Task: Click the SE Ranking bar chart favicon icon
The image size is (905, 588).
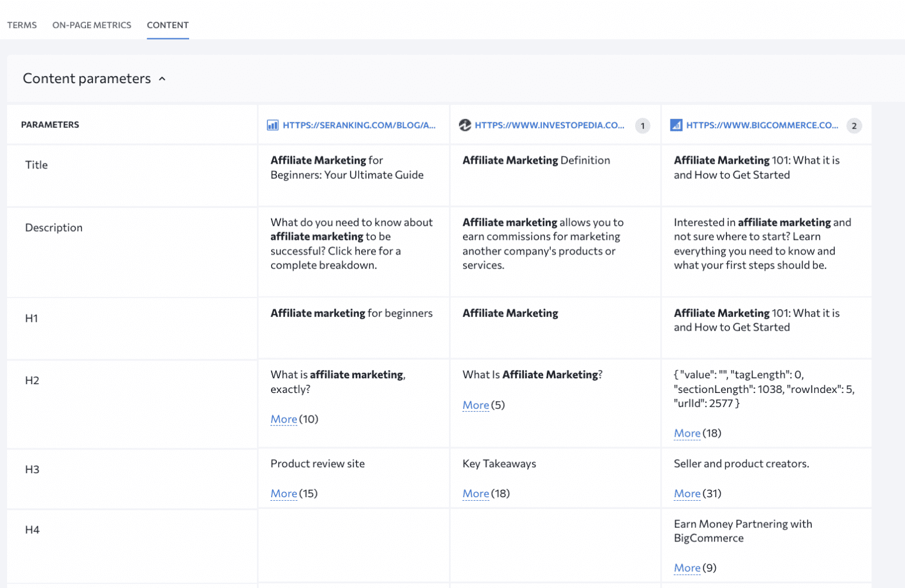Action: (272, 125)
